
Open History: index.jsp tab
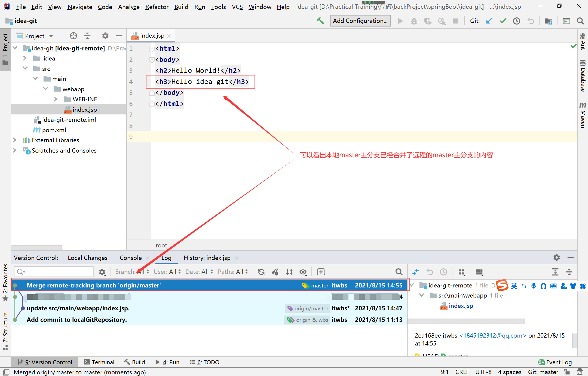207,258
